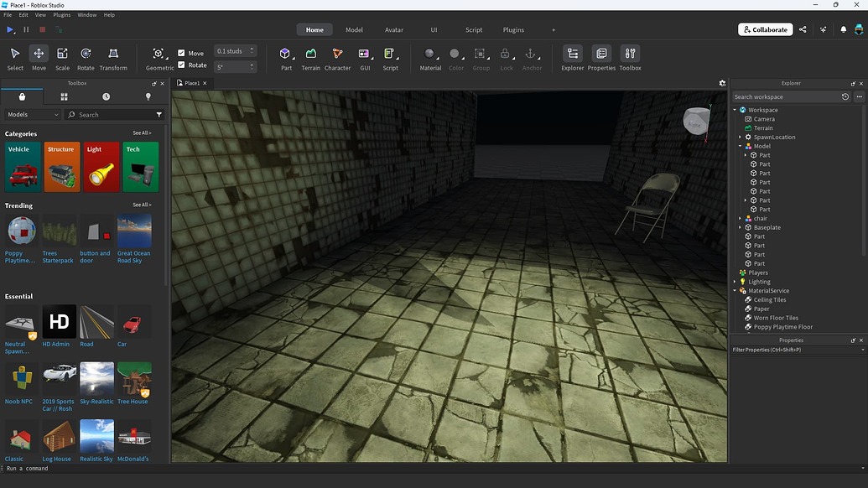868x488 pixels.
Task: Expand the Lighting service node
Action: pyautogui.click(x=735, y=282)
